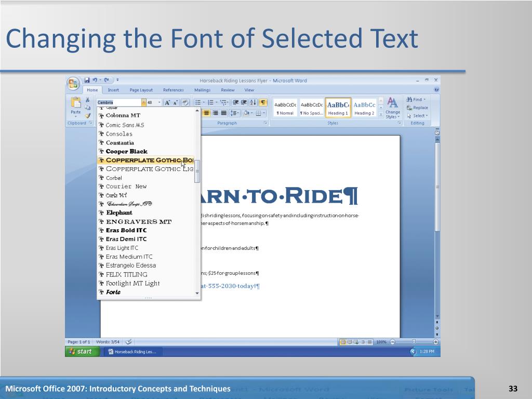Screen dimensions: 532x399
Task: Switch to the Home tab
Action: coord(92,90)
